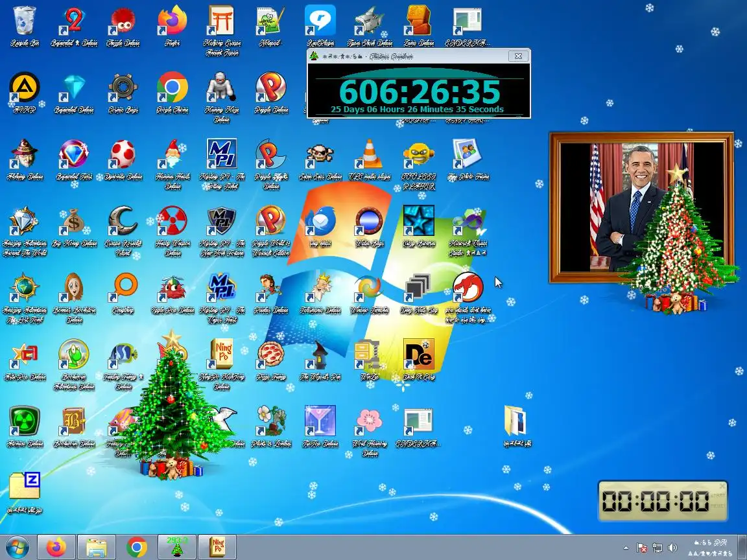The image size is (747, 560).
Task: Launch Bookworm Adventures Deluxe green worm icon
Action: coord(74,364)
